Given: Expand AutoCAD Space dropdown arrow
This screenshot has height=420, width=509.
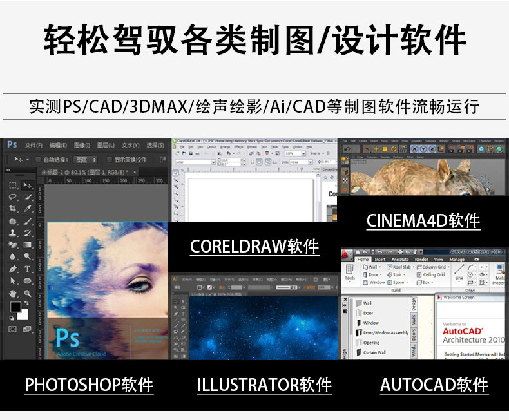Looking at the screenshot, I should pyautogui.click(x=407, y=282).
